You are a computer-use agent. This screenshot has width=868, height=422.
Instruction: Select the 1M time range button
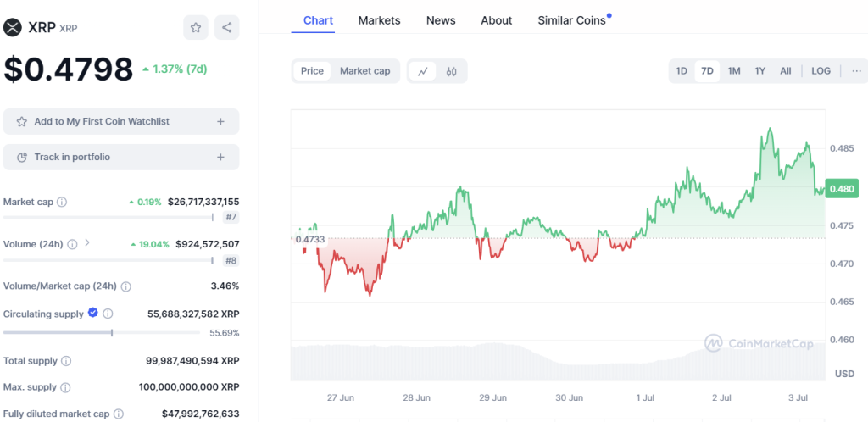coord(734,71)
